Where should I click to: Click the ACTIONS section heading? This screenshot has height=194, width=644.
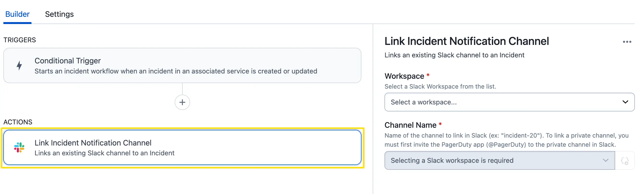pos(18,122)
